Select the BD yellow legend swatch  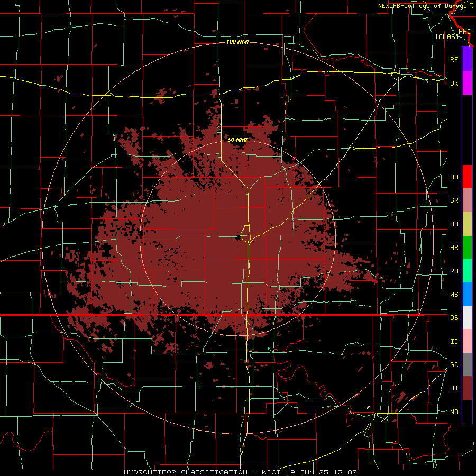click(x=467, y=224)
